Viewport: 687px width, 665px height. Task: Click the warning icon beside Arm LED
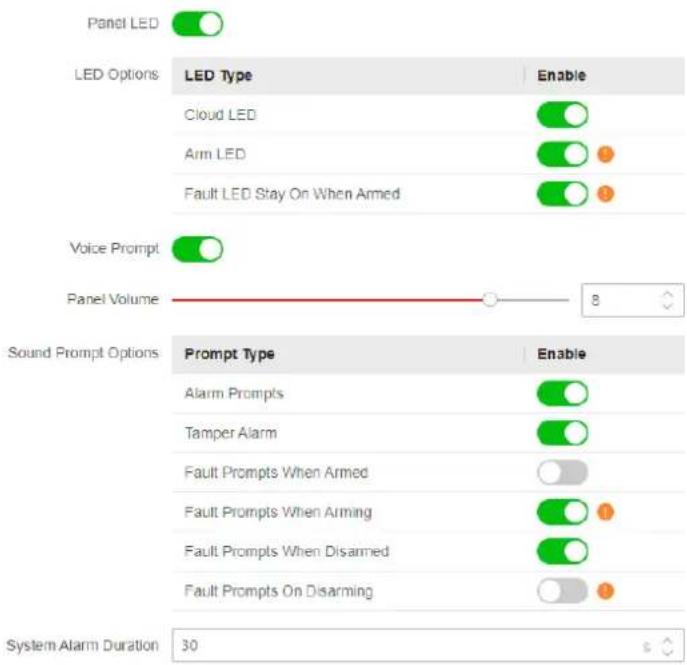pyautogui.click(x=606, y=154)
